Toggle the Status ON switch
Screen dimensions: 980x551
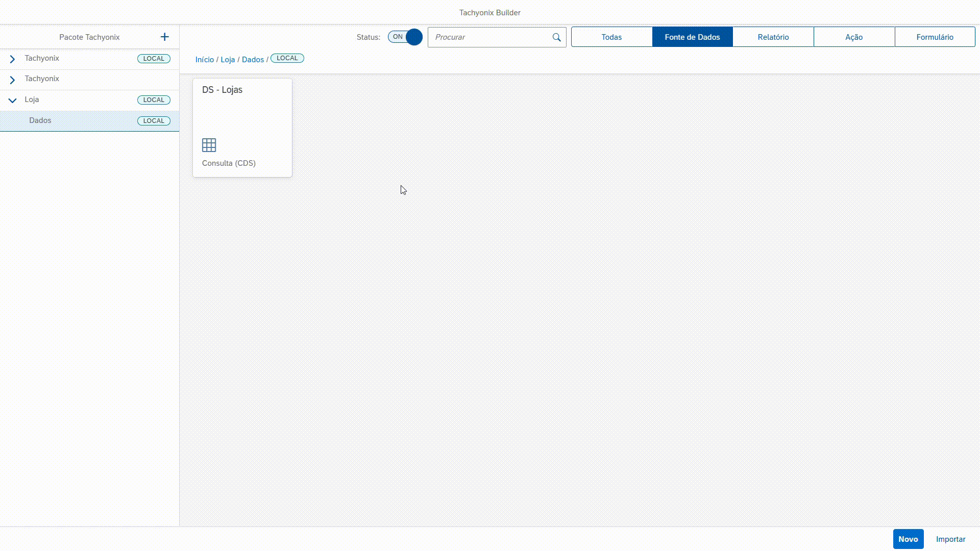(405, 37)
